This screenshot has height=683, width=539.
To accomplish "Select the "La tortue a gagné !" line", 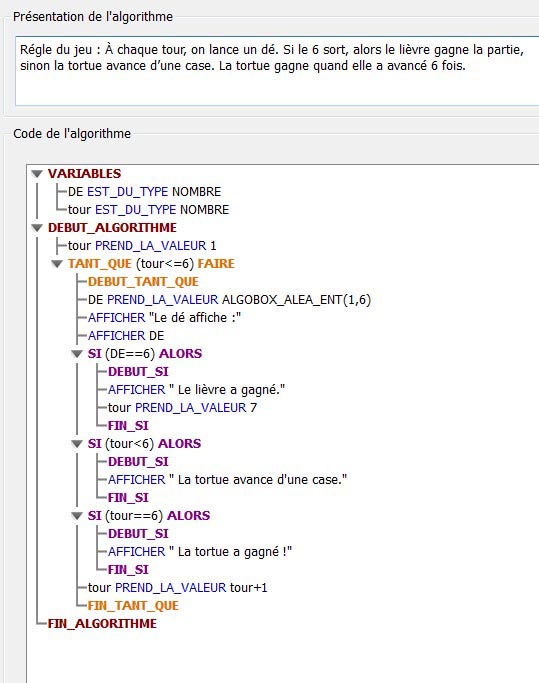I will pyautogui.click(x=200, y=551).
